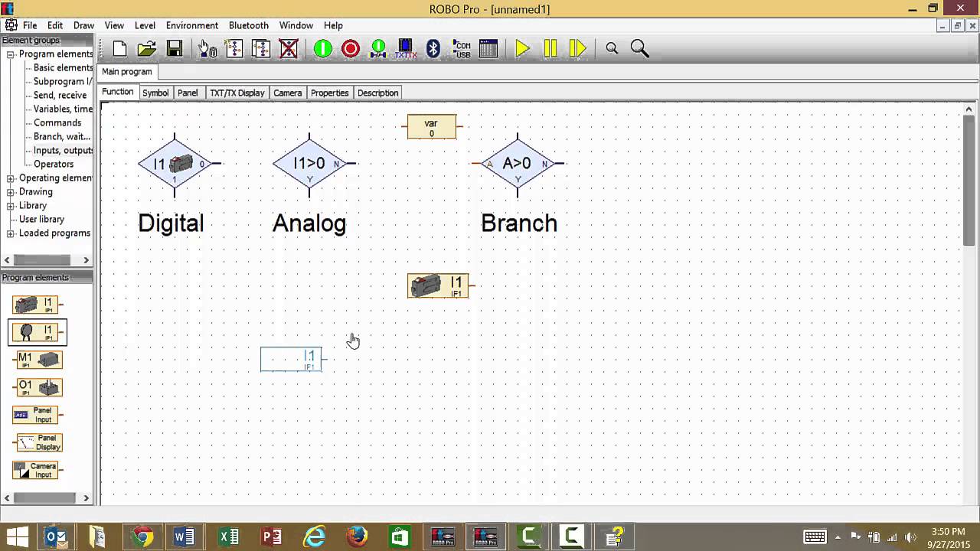Image resolution: width=980 pixels, height=551 pixels.
Task: Click the var 0 variable element on canvas
Action: point(432,127)
